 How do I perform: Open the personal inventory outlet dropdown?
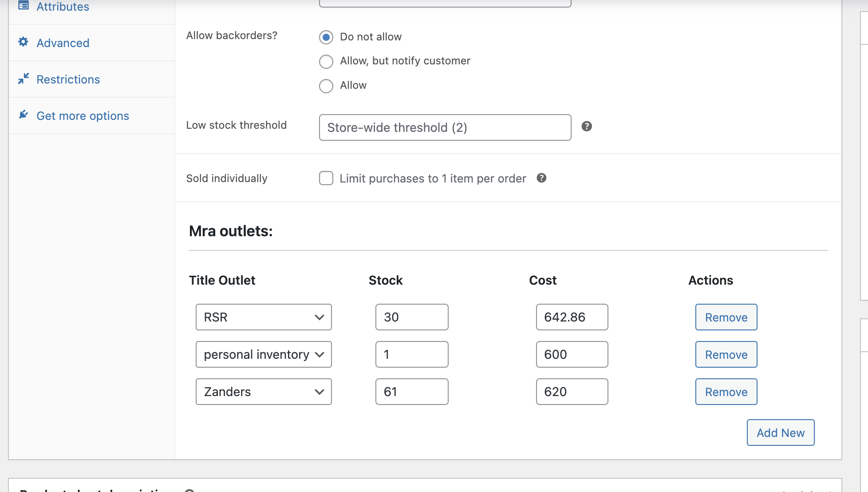(x=264, y=354)
